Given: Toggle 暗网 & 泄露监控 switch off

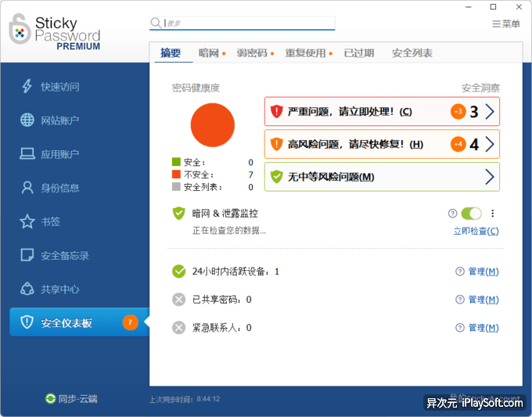Looking at the screenshot, I should click(x=471, y=213).
